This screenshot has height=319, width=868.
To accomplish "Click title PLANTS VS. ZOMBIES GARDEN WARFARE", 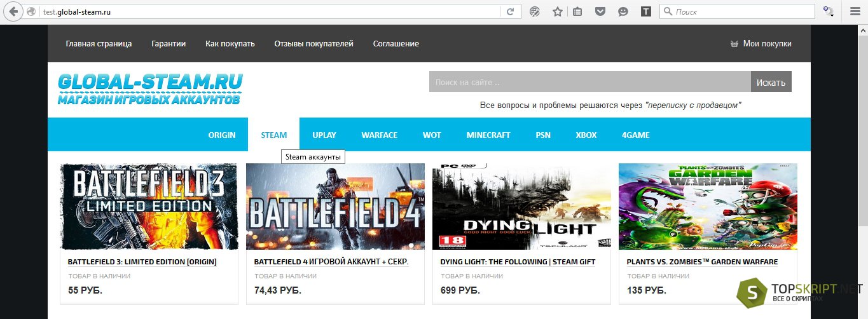I will pos(702,262).
